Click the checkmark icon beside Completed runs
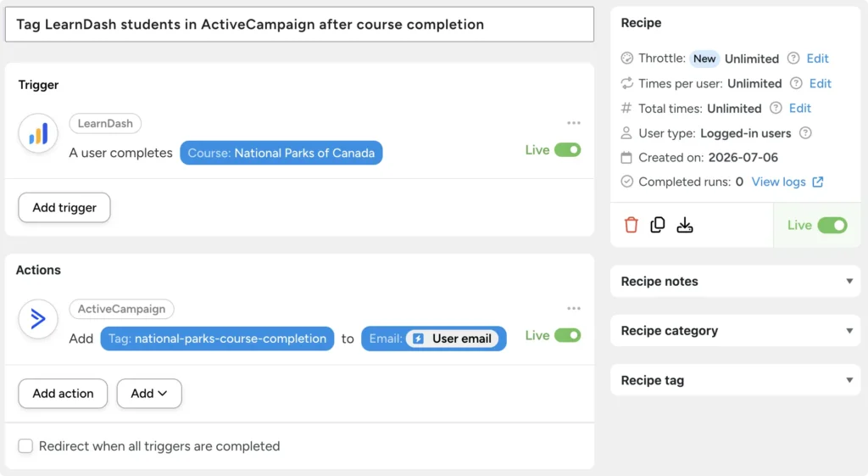The height and width of the screenshot is (476, 868). pos(626,182)
